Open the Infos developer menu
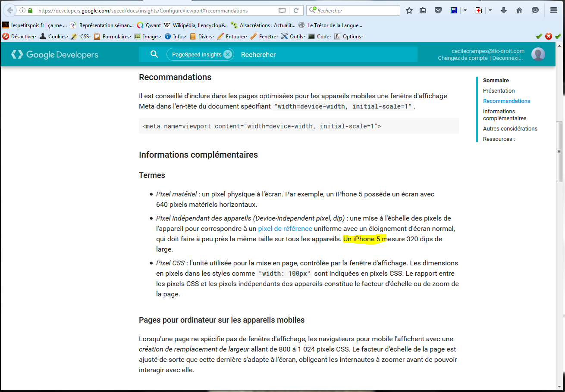 (176, 37)
